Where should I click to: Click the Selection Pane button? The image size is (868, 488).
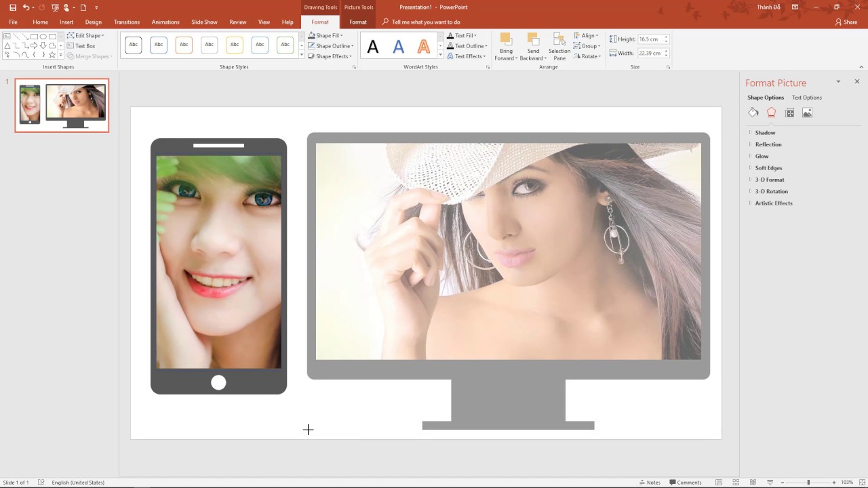click(x=559, y=45)
